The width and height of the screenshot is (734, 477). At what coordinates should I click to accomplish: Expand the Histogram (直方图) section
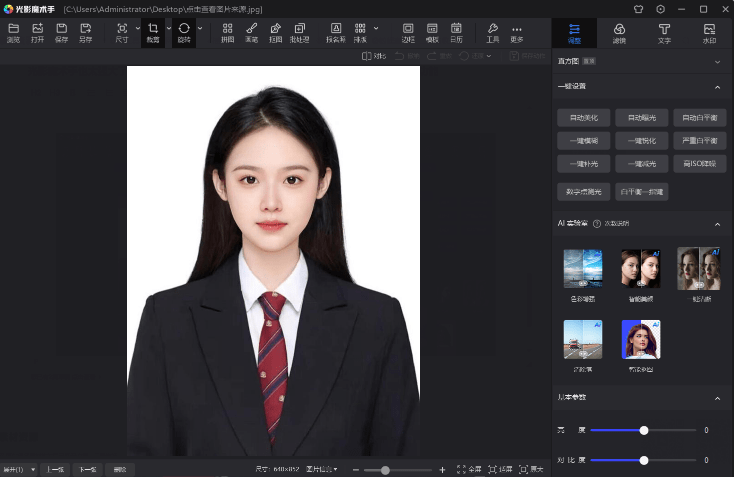pyautogui.click(x=717, y=62)
